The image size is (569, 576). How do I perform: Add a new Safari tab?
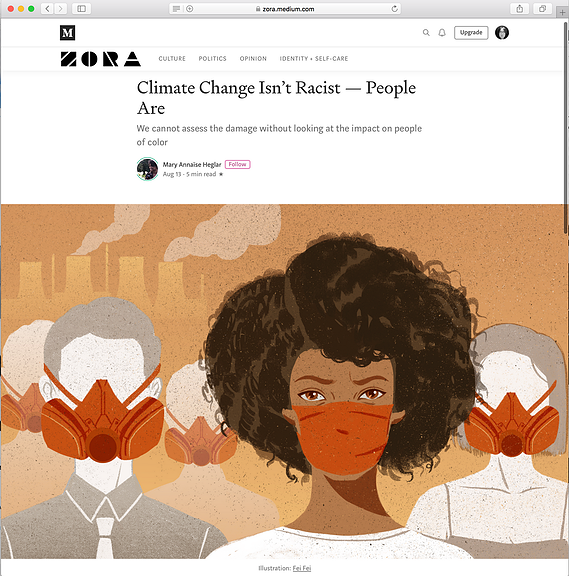[562, 12]
